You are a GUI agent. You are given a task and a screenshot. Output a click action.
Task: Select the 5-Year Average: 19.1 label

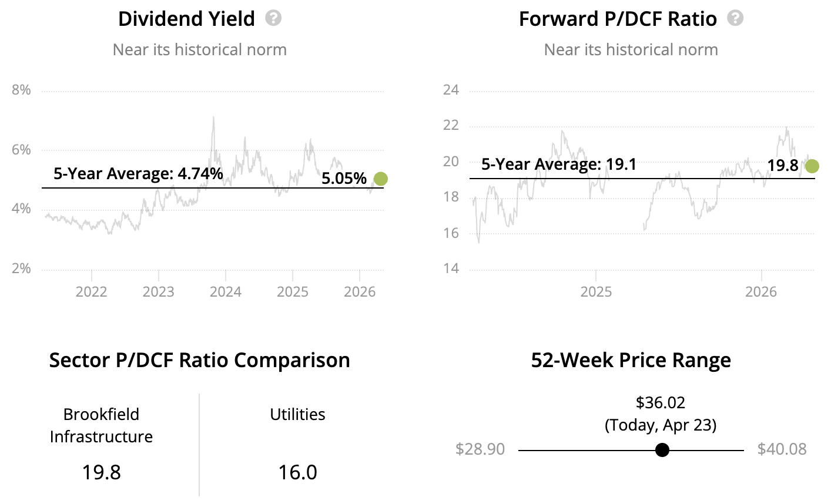pos(559,164)
